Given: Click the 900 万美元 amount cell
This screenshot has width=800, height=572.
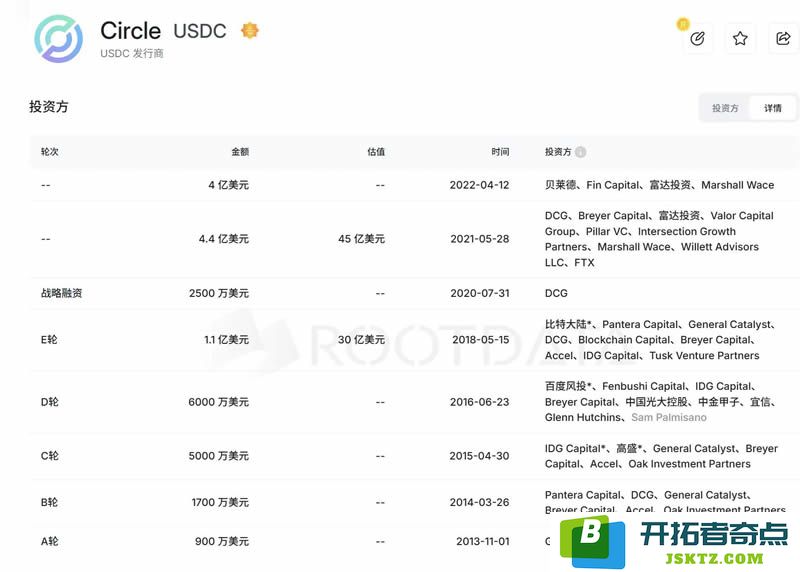Looking at the screenshot, I should coord(222,541).
